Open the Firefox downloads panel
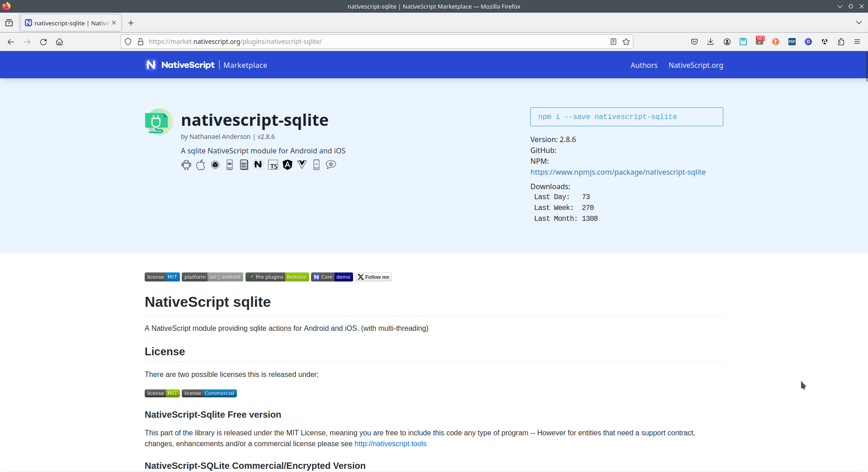Viewport: 868px width, 472px height. (711, 42)
